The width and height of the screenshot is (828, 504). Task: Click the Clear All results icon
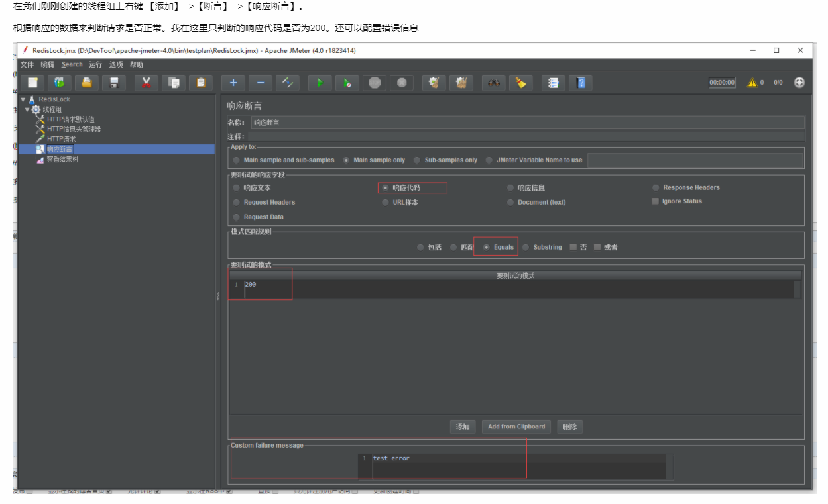461,83
